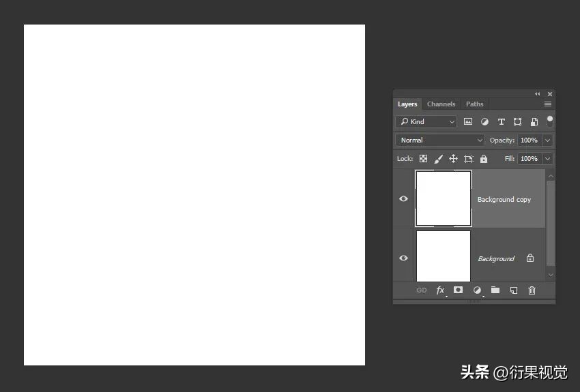
Task: Delete layer using the trash icon
Action: (x=532, y=290)
